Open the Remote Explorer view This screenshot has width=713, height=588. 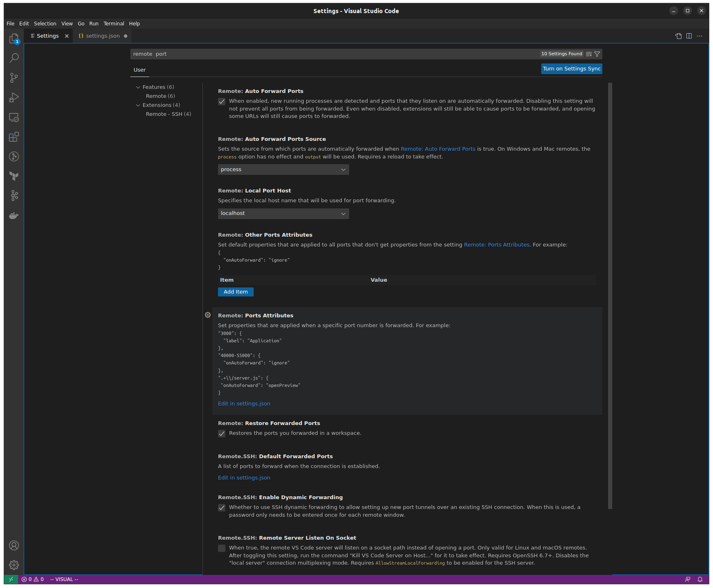pos(14,118)
